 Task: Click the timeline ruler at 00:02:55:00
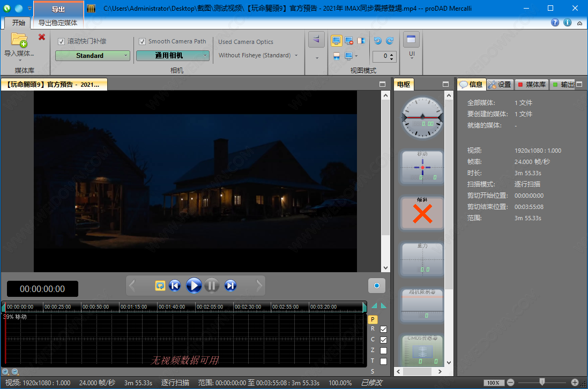[285, 307]
